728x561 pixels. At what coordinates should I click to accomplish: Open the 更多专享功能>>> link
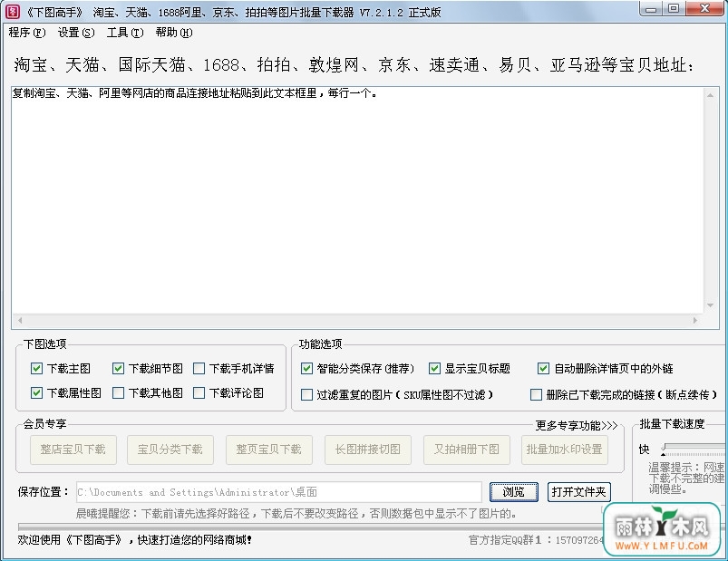coord(577,425)
